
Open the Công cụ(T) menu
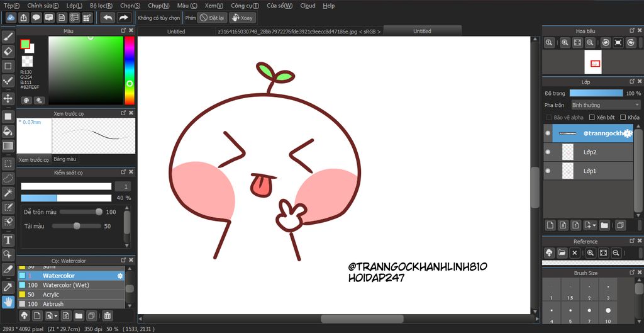[x=245, y=6]
